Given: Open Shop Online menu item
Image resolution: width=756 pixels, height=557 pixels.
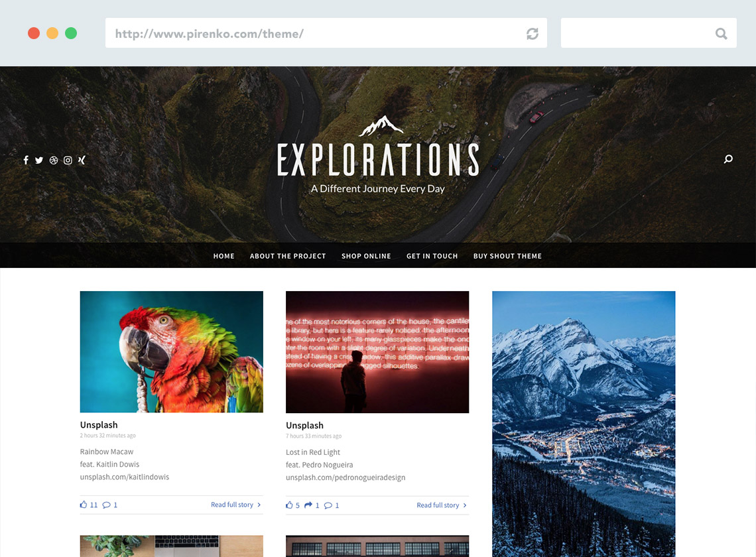Looking at the screenshot, I should pos(367,256).
